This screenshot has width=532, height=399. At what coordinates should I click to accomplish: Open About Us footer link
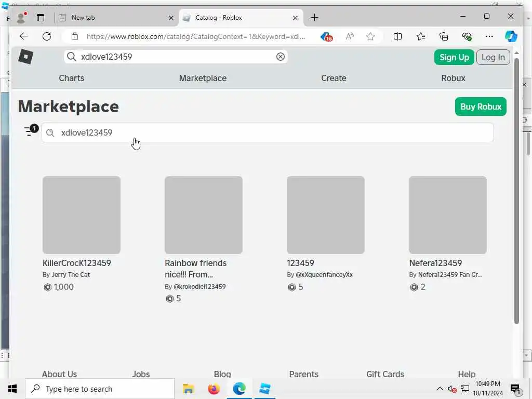59,374
